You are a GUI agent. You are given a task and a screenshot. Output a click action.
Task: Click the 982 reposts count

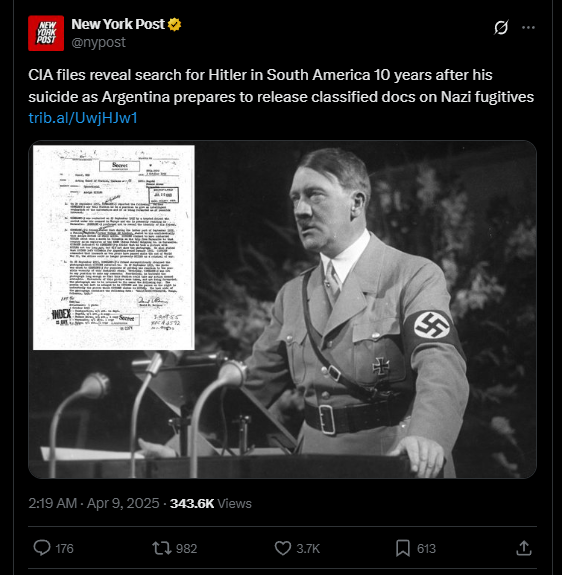[187, 549]
